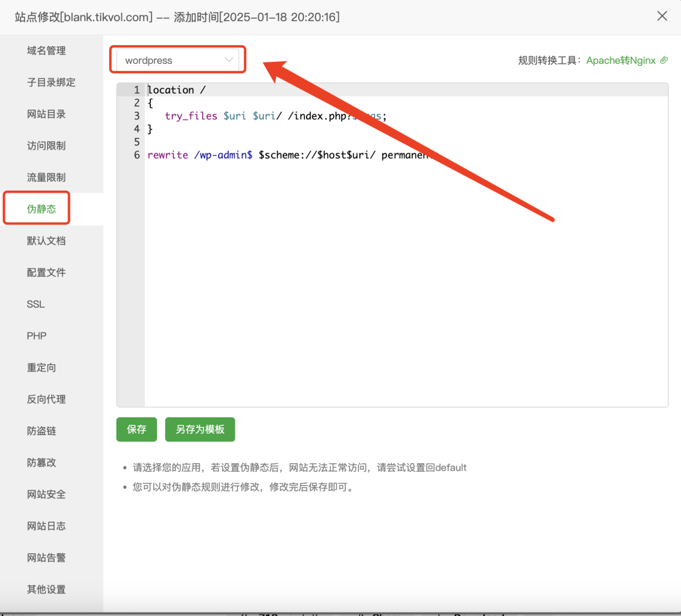Open the 域名管理 tab
The width and height of the screenshot is (681, 616).
[47, 51]
